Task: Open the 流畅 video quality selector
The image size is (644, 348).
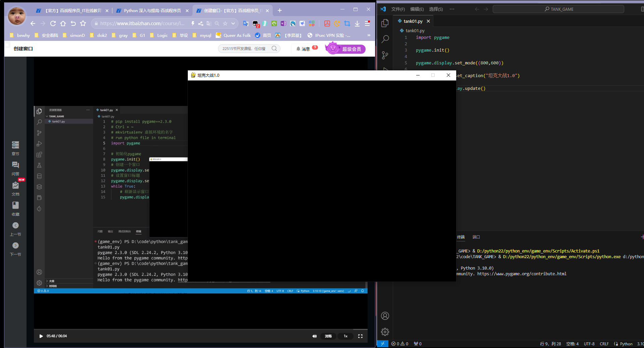Action: [328, 336]
